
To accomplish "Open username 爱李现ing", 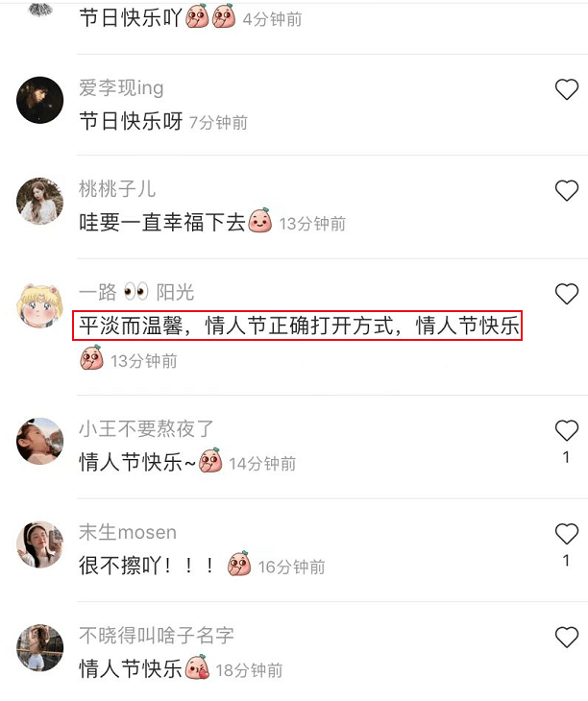I will tap(121, 87).
